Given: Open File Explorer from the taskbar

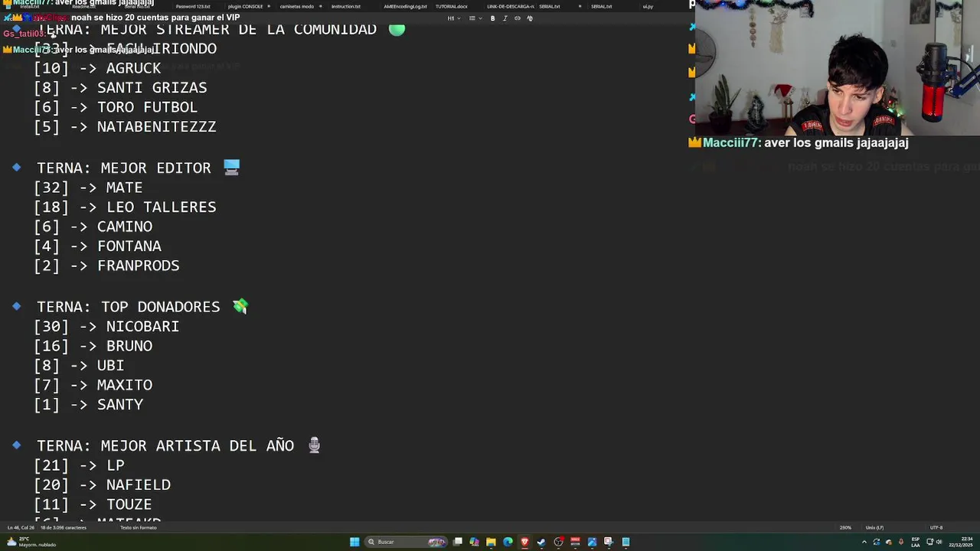Looking at the screenshot, I should pos(491,542).
